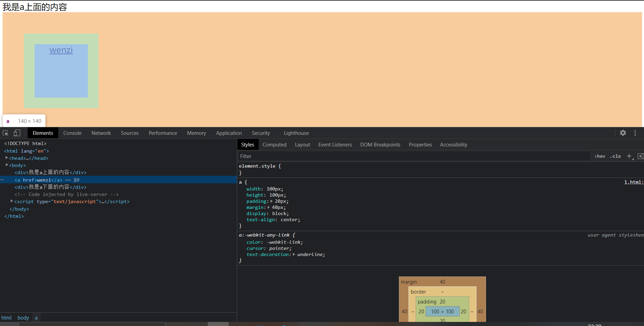Viewport: 644px width, 326px height.
Task: Open the Sources tab
Action: [130, 133]
